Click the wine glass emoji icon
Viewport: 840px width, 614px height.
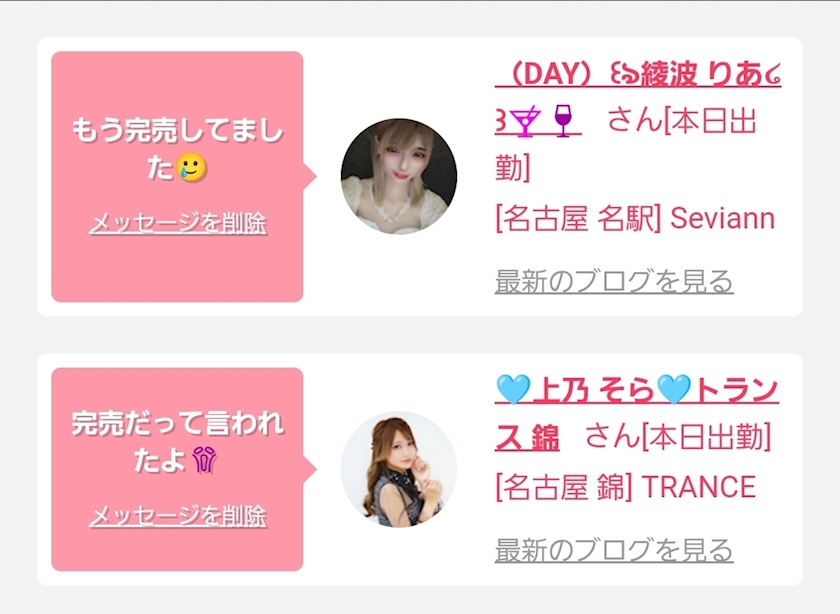click(563, 120)
